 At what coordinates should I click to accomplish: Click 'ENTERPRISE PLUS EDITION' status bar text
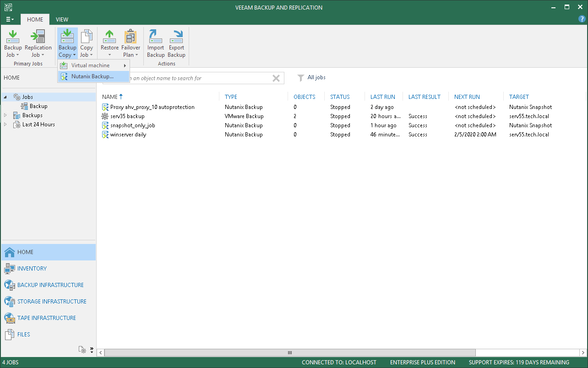423,363
